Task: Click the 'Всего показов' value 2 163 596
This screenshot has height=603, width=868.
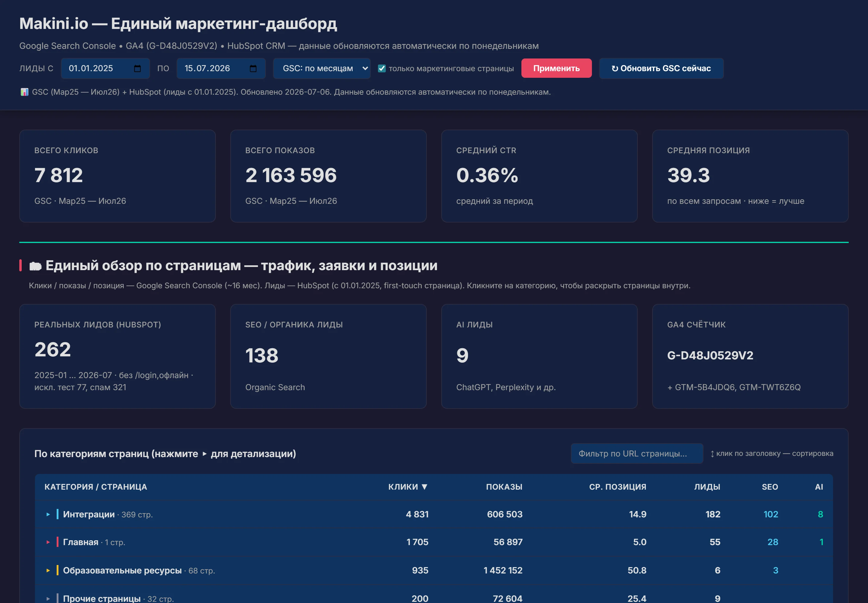Action: tap(291, 175)
